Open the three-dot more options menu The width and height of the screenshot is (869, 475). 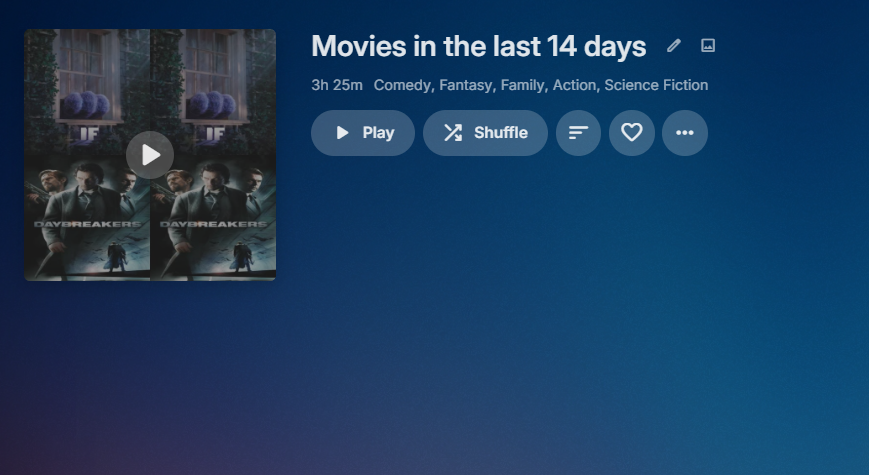click(x=685, y=133)
